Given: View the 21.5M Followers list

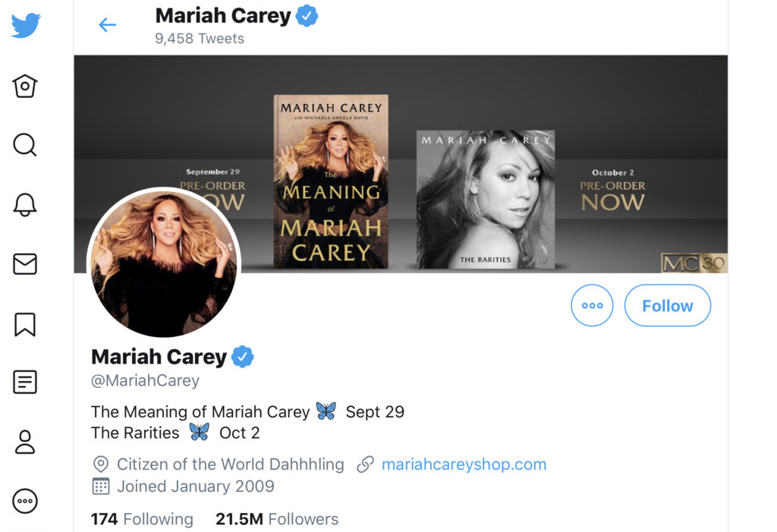Looking at the screenshot, I should pyautogui.click(x=277, y=519).
